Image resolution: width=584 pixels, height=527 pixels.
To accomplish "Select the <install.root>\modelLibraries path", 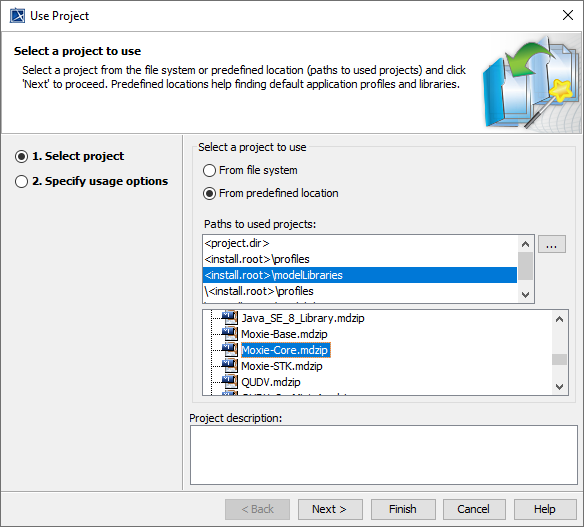I will click(360, 275).
